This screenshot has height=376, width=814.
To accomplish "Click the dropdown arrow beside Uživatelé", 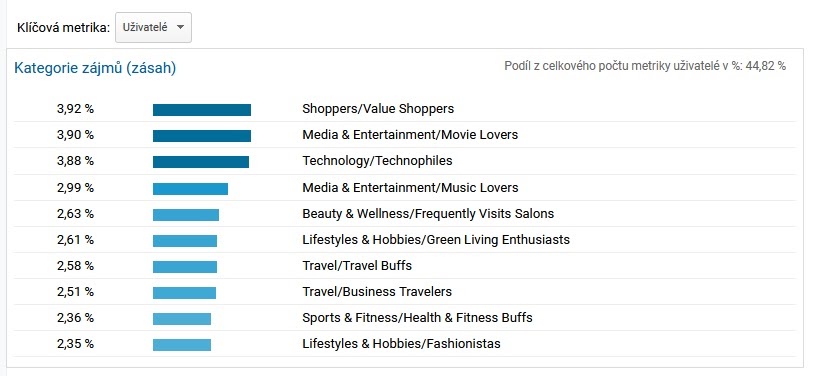I will click(180, 28).
